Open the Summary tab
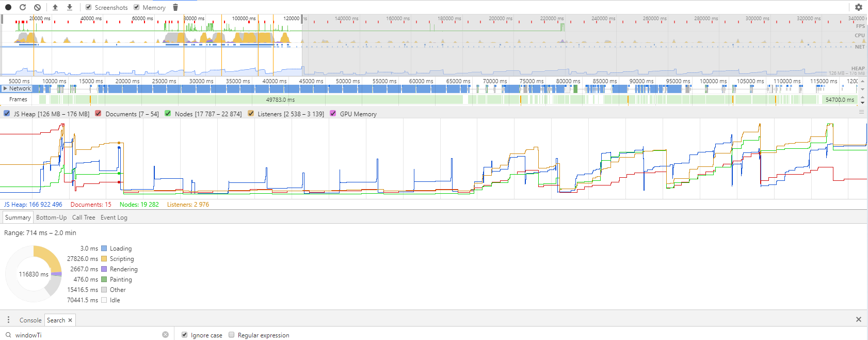 (x=18, y=218)
